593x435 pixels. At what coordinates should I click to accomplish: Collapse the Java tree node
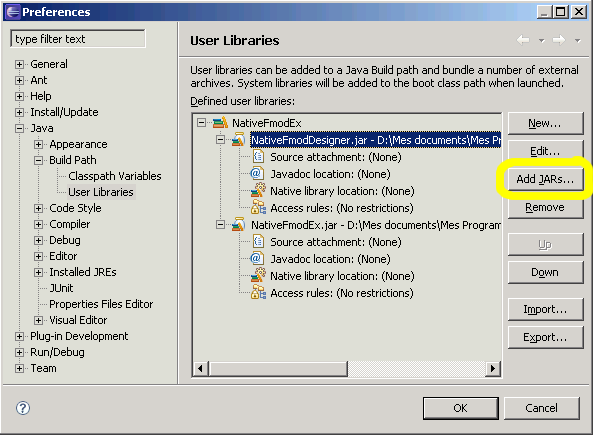pos(19,128)
